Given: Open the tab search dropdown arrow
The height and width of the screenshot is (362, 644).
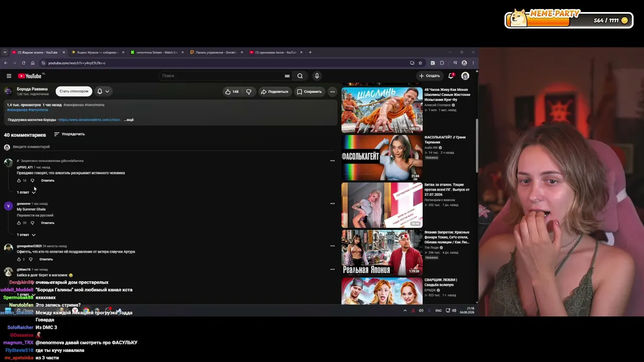Looking at the screenshot, I should pos(5,52).
